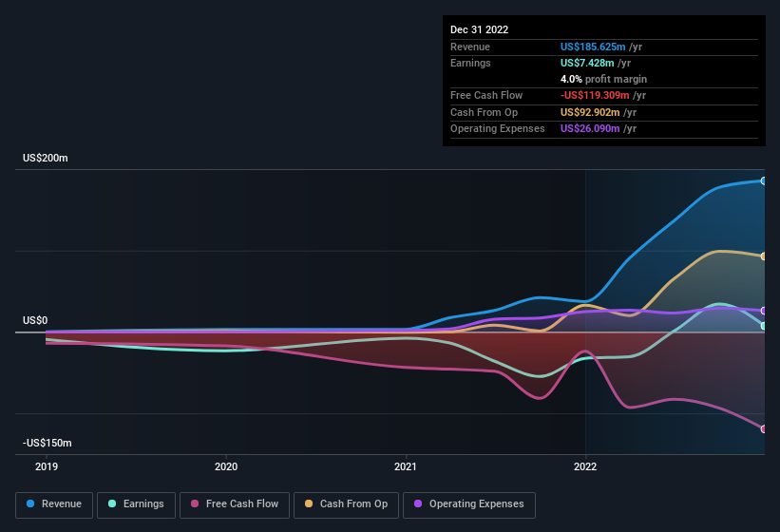Toggle the Earnings legend button
The height and width of the screenshot is (532, 780).
tap(136, 505)
